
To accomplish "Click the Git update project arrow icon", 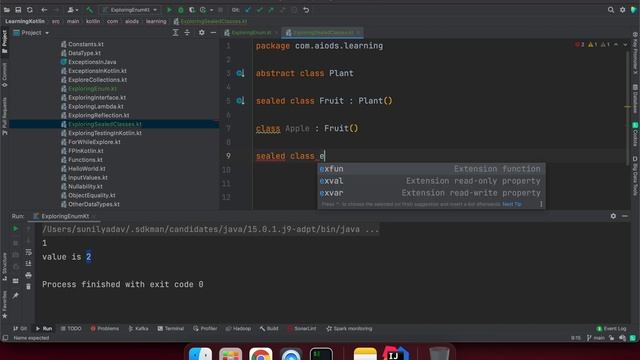I will click(x=248, y=10).
